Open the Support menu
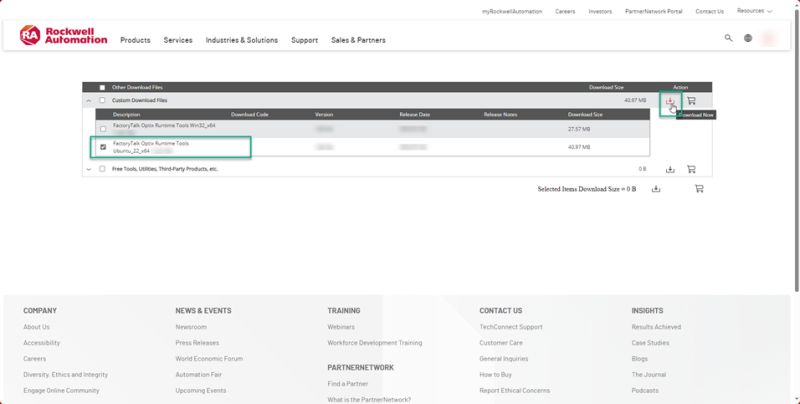Screen dimensions: 800x404 click(x=305, y=40)
